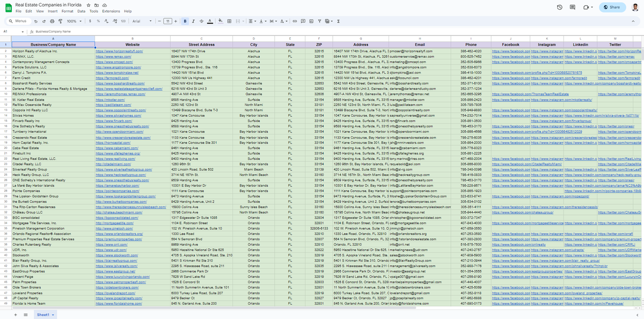644x319 pixels.
Task: Rename the document title Real Estate Companies
Action: click(49, 4)
